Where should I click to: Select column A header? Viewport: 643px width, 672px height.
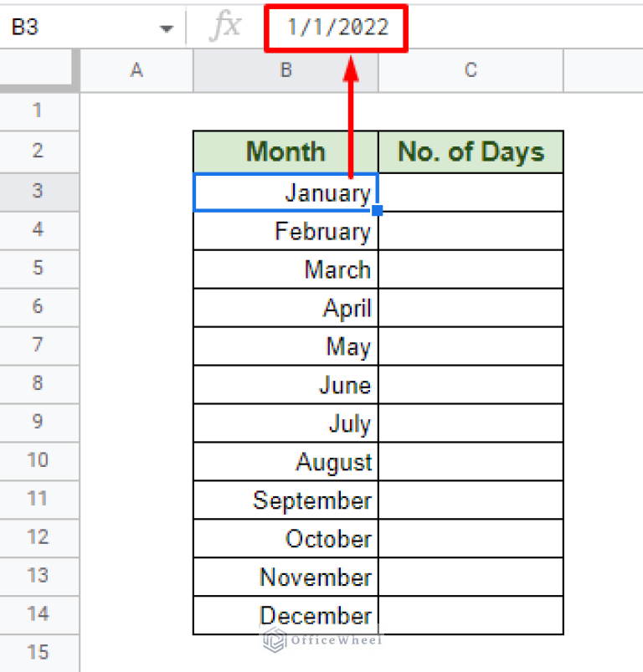[136, 70]
